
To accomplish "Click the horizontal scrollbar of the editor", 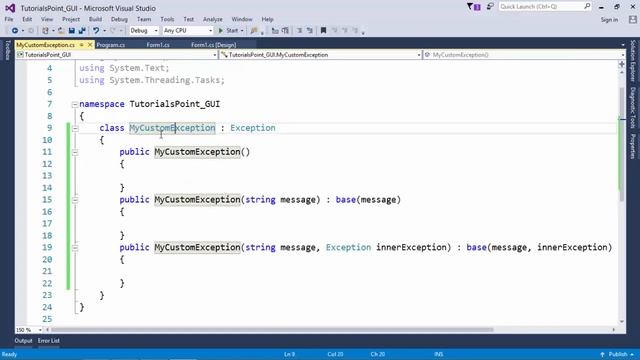I will tap(272, 329).
